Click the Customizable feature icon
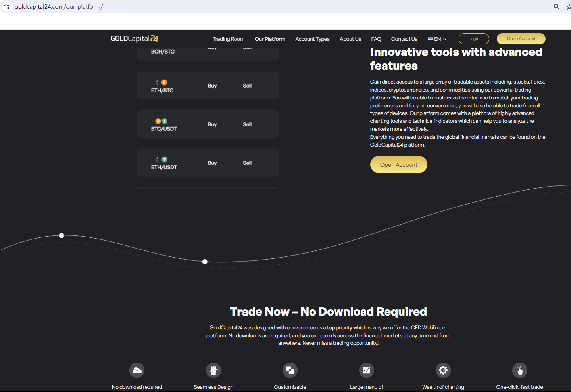This screenshot has width=571, height=392. 290,370
